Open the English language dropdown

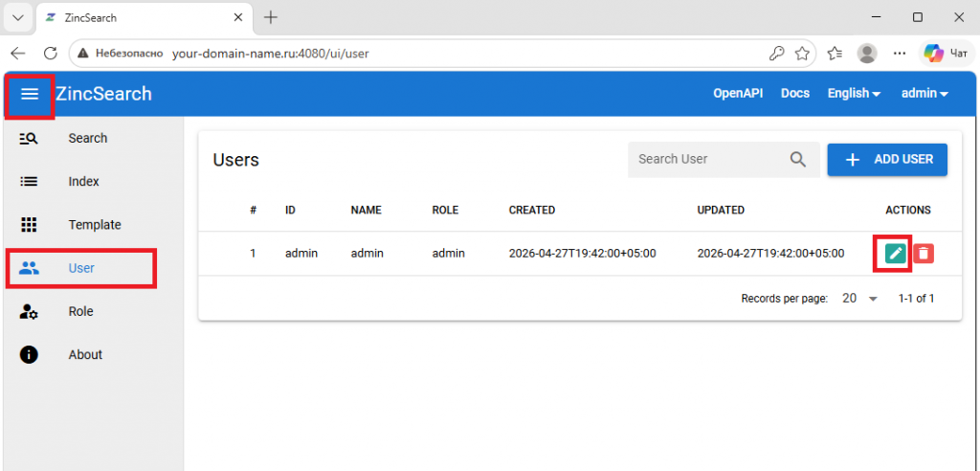pos(854,93)
